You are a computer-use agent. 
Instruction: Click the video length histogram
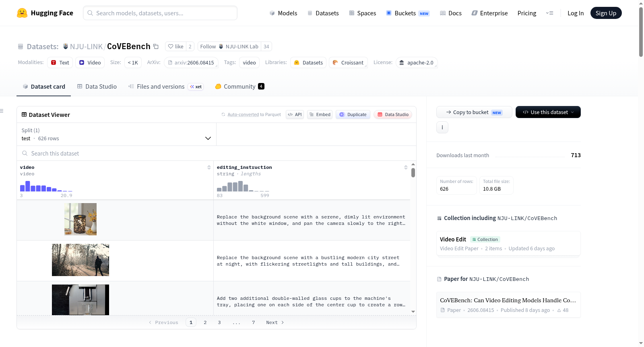pos(46,186)
